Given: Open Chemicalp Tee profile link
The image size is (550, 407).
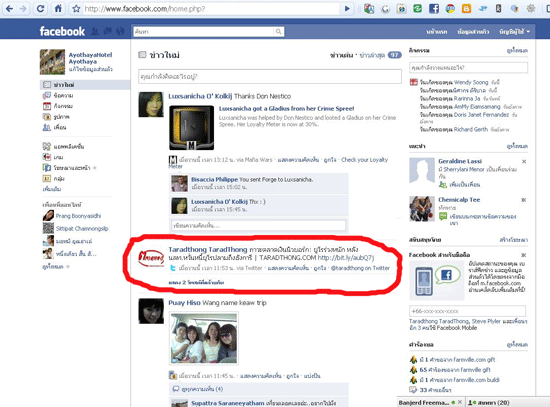Looking at the screenshot, I should (459, 200).
